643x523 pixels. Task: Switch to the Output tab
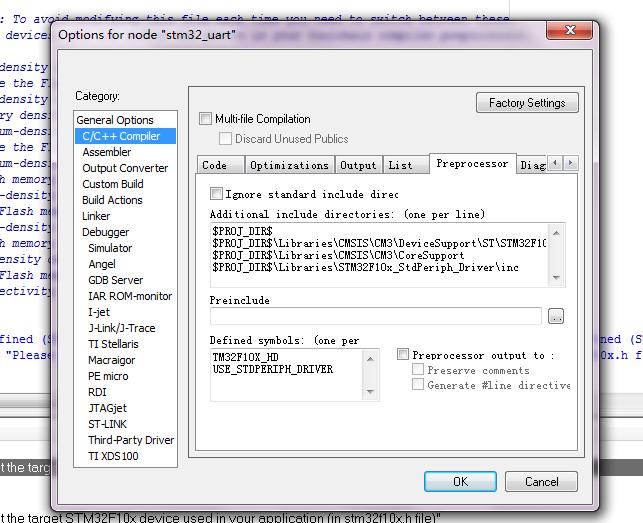(358, 165)
